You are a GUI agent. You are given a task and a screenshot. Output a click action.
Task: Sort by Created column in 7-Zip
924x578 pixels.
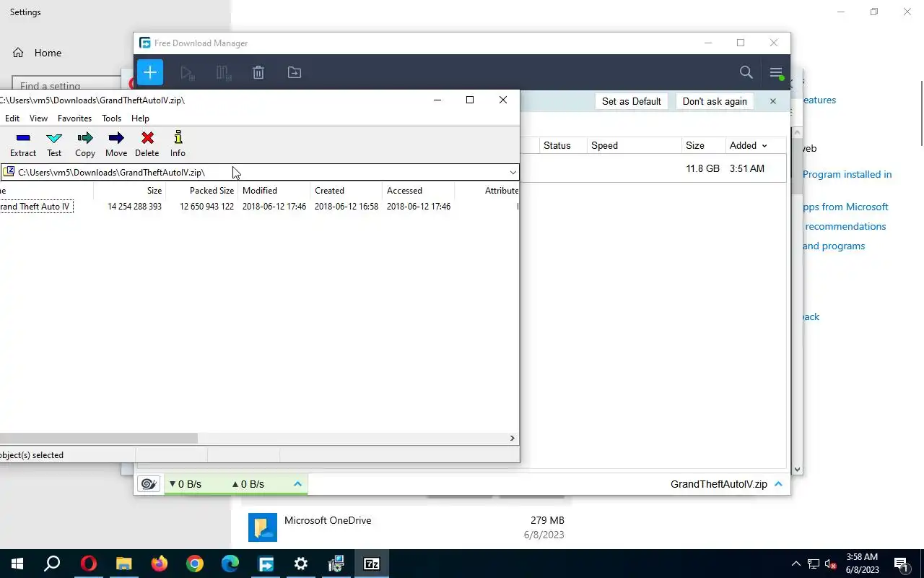pyautogui.click(x=346, y=191)
